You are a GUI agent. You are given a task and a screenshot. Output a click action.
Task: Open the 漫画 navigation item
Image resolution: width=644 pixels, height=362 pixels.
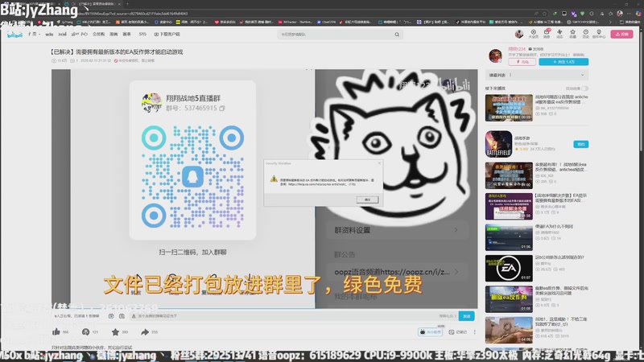[x=114, y=35]
